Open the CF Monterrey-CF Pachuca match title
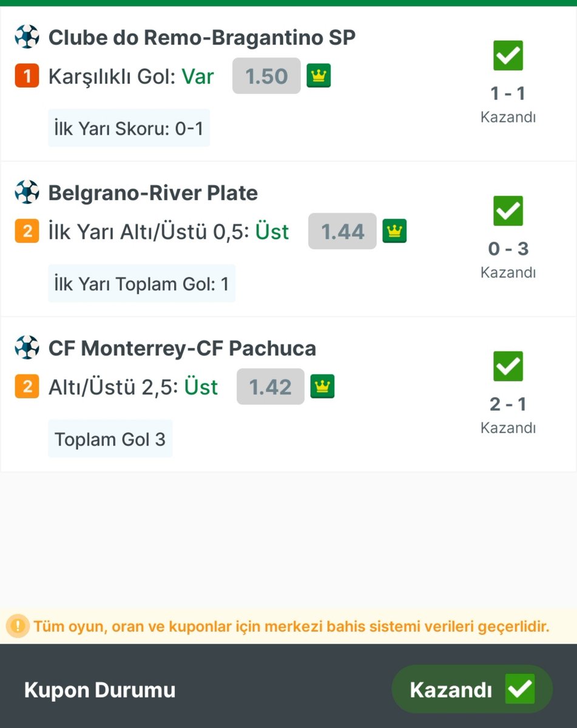 [x=183, y=348]
